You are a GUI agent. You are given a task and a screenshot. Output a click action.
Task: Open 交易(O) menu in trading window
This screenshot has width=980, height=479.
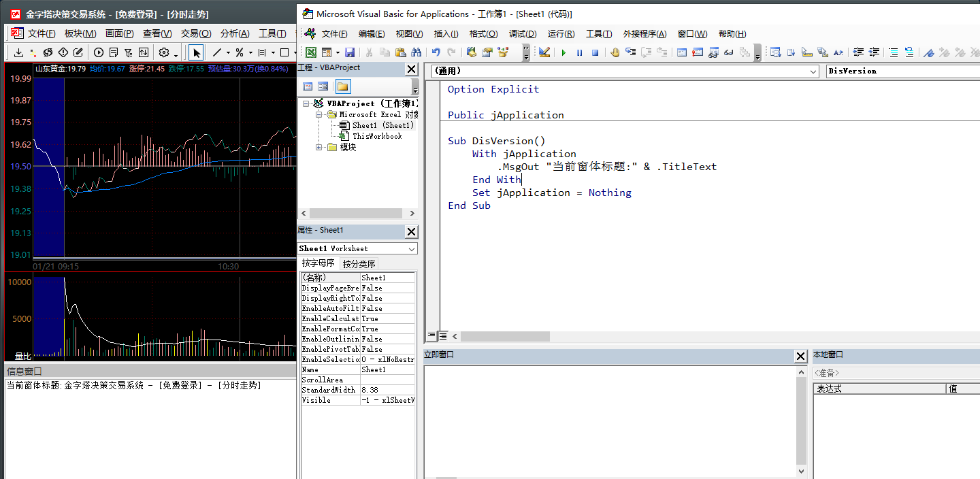(196, 33)
